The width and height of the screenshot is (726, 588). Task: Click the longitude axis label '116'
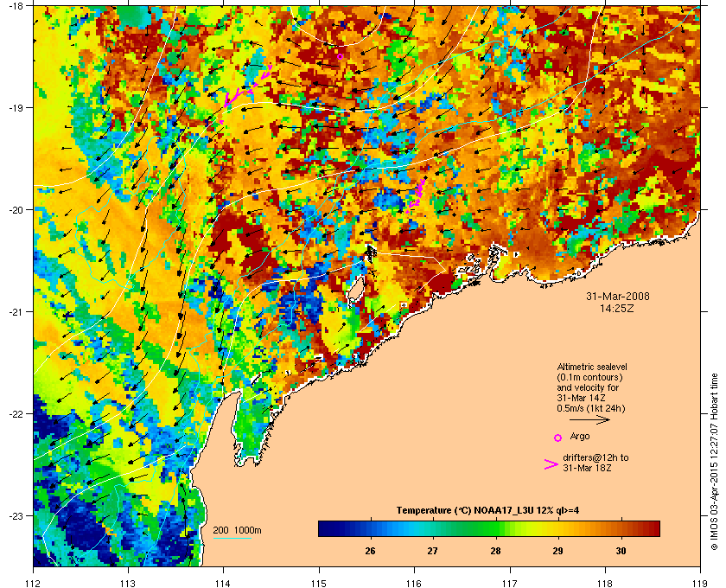point(414,583)
